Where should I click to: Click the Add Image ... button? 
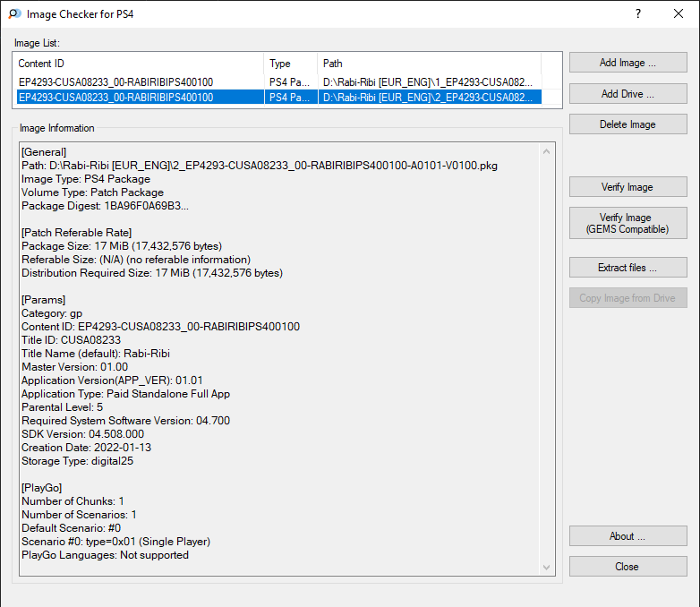pos(627,63)
